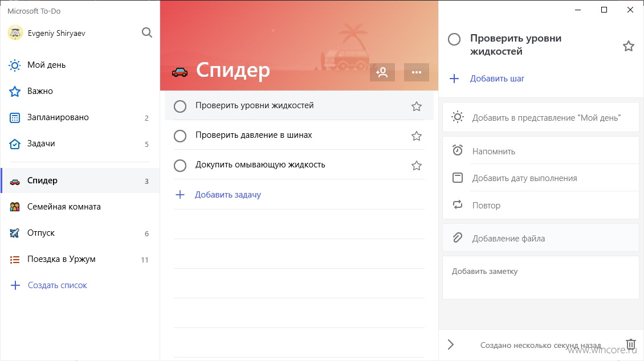Open search with the magnifier icon
644x361 pixels.
(x=146, y=32)
